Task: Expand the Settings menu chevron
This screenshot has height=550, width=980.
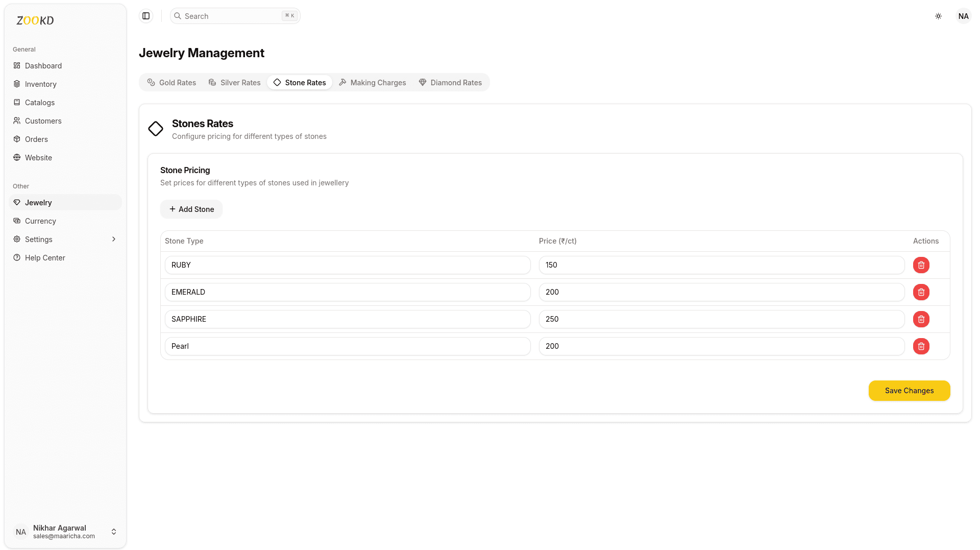Action: [x=113, y=239]
